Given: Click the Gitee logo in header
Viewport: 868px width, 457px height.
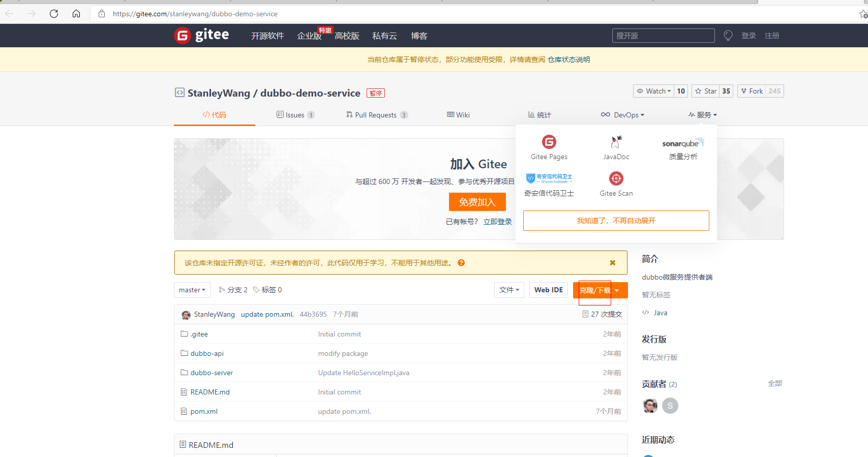Looking at the screenshot, I should click(x=201, y=36).
